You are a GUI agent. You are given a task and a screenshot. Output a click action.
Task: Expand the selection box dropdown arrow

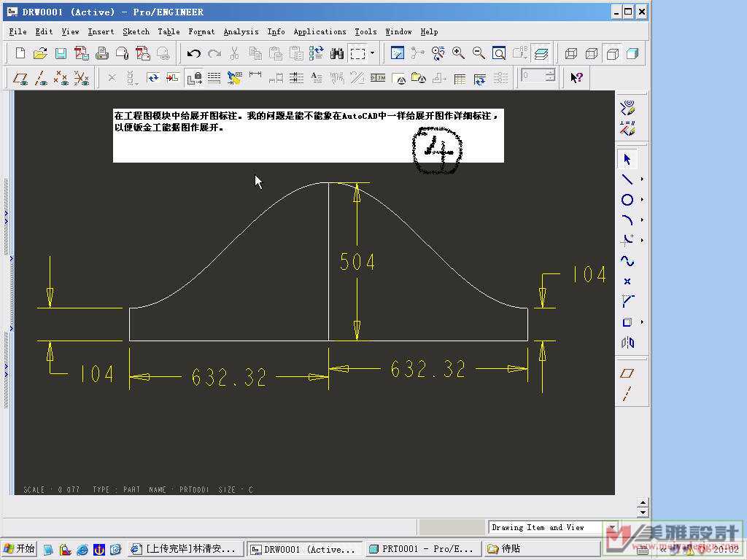[372, 53]
